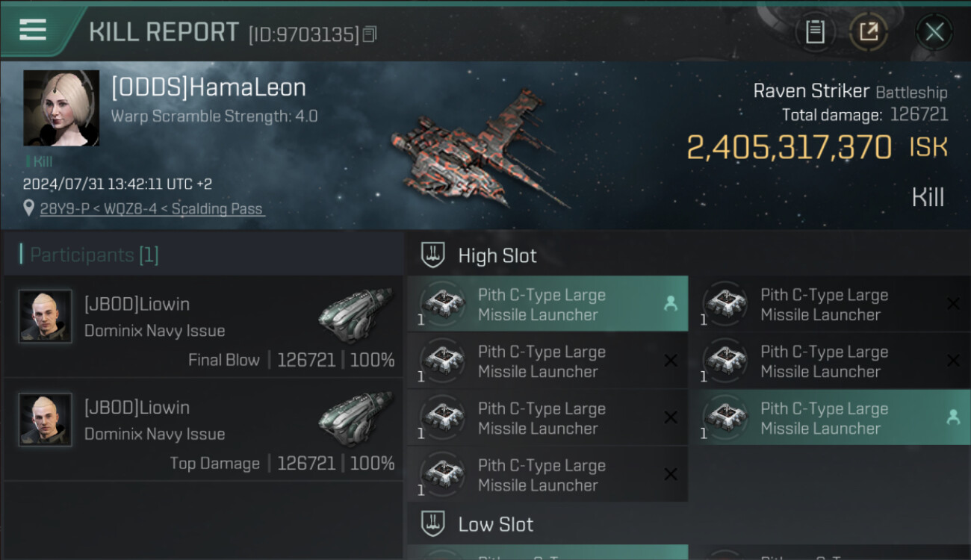Open the hamburger menu icon
The width and height of the screenshot is (971, 560).
33,30
